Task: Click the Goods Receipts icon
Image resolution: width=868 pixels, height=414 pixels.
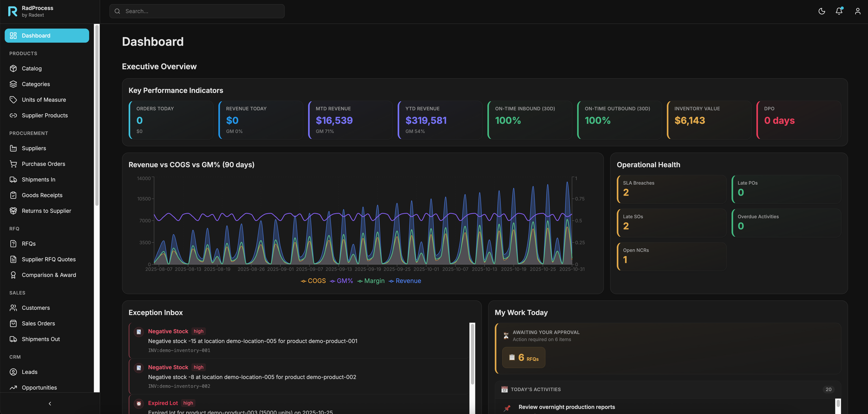Action: [x=13, y=195]
